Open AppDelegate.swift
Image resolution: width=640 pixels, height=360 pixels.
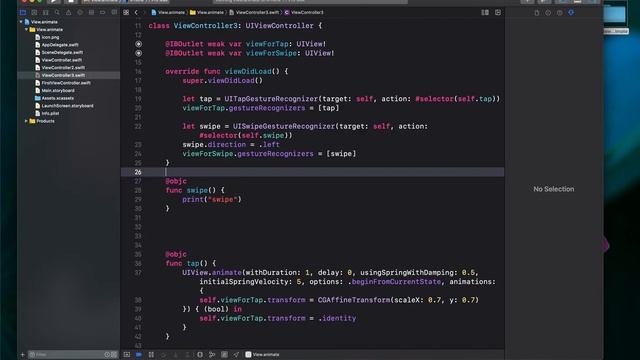click(x=57, y=45)
